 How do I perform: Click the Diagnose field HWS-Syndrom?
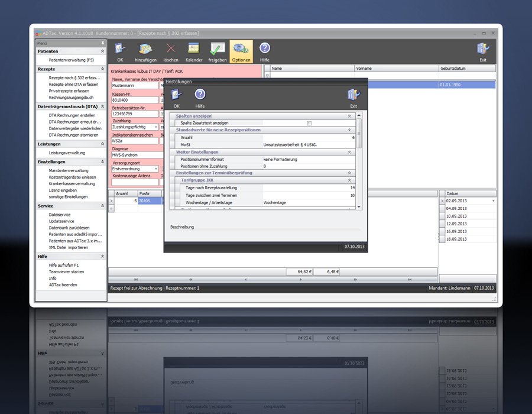tap(137, 155)
